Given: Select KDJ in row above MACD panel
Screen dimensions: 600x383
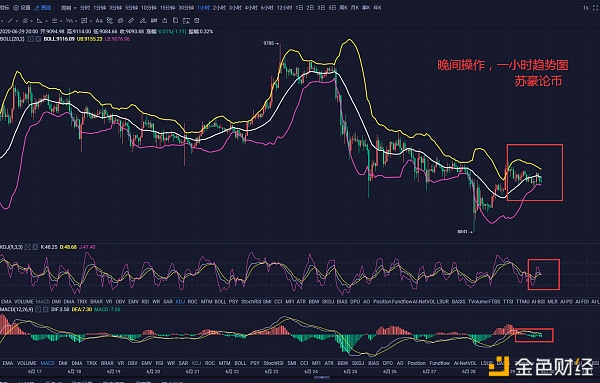Looking at the screenshot, I should 180,302.
